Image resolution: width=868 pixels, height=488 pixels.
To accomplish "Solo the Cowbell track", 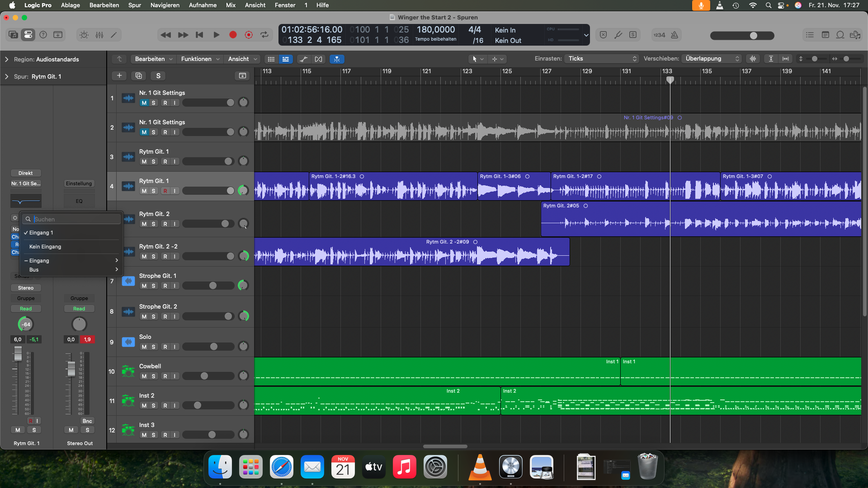I will point(154,376).
